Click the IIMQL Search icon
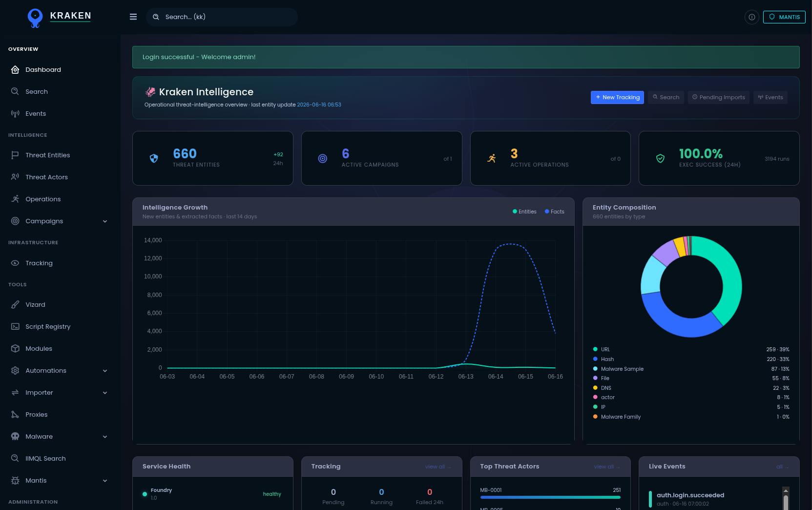 pyautogui.click(x=15, y=459)
